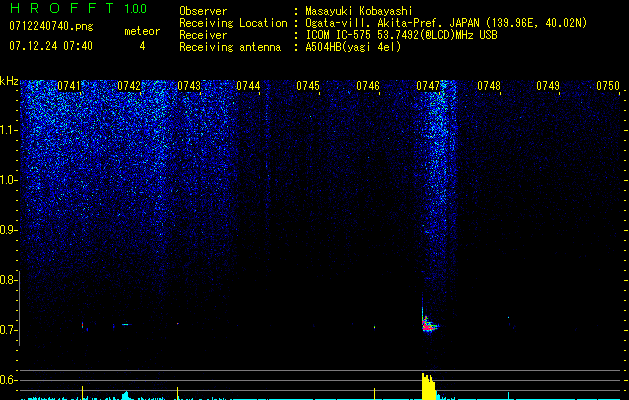The height and width of the screenshot is (400, 629).
Task: Click the meteor count value 4
Action: [x=142, y=46]
